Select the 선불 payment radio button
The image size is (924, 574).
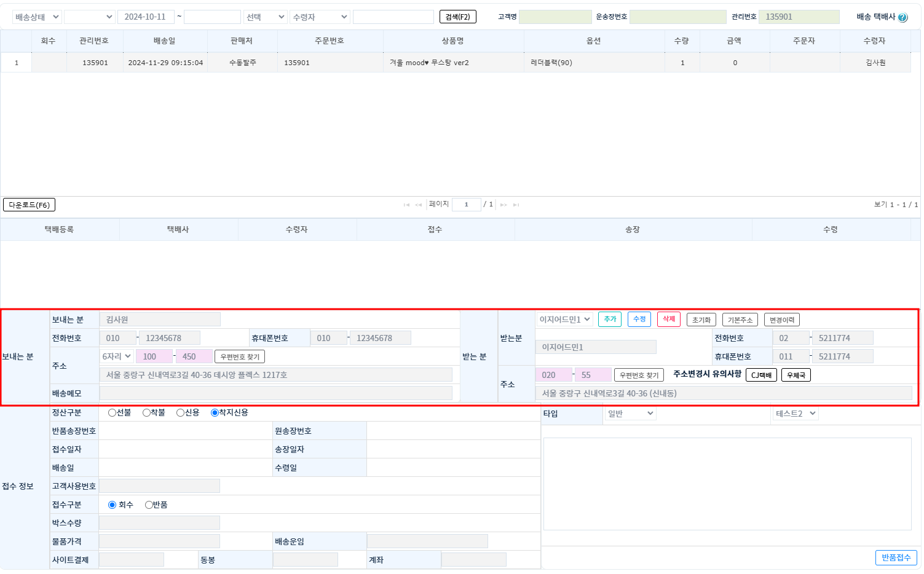pyautogui.click(x=112, y=413)
